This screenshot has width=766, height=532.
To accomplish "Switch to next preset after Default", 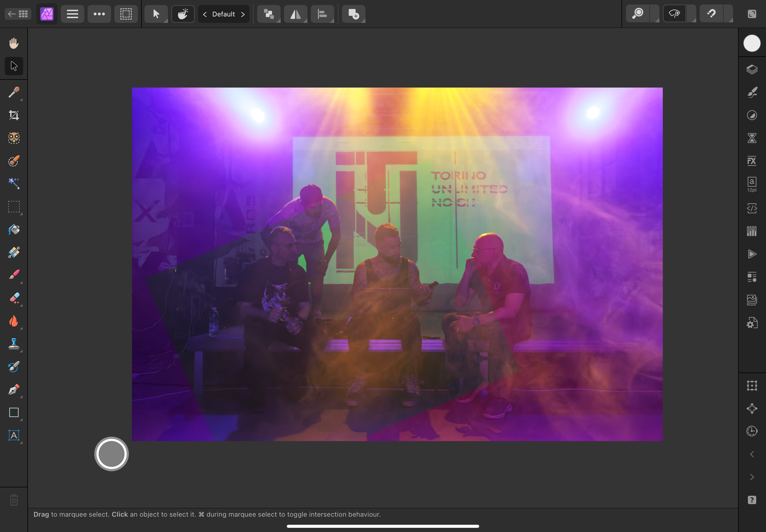I will (x=243, y=14).
